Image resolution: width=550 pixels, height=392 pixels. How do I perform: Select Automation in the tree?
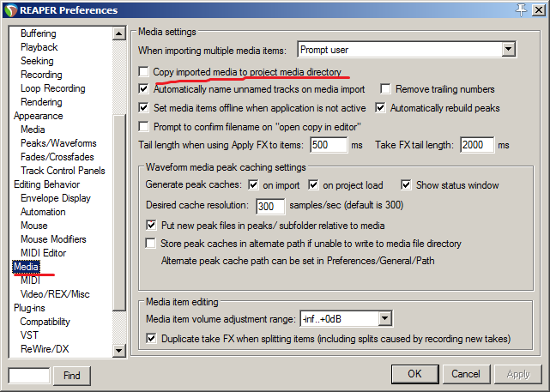click(x=43, y=211)
